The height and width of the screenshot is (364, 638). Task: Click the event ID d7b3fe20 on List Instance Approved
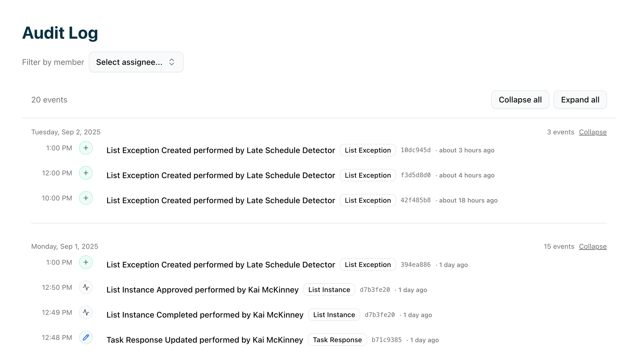pyautogui.click(x=375, y=290)
